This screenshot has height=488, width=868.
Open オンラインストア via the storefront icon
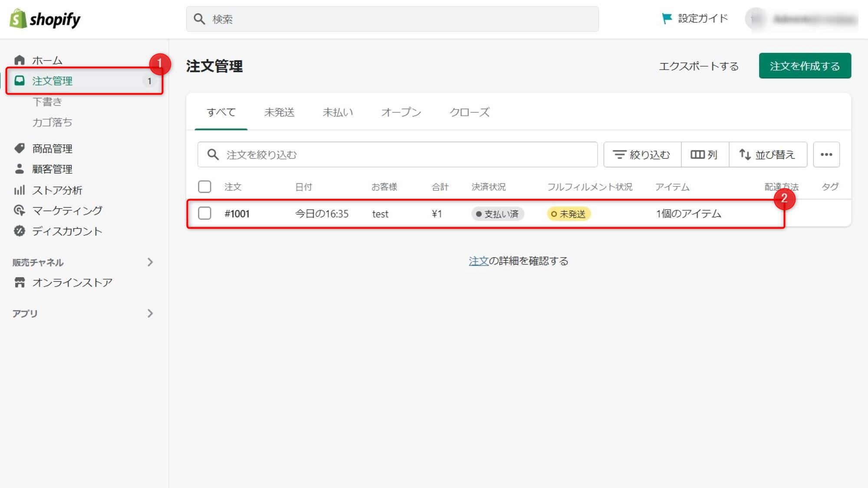point(19,282)
